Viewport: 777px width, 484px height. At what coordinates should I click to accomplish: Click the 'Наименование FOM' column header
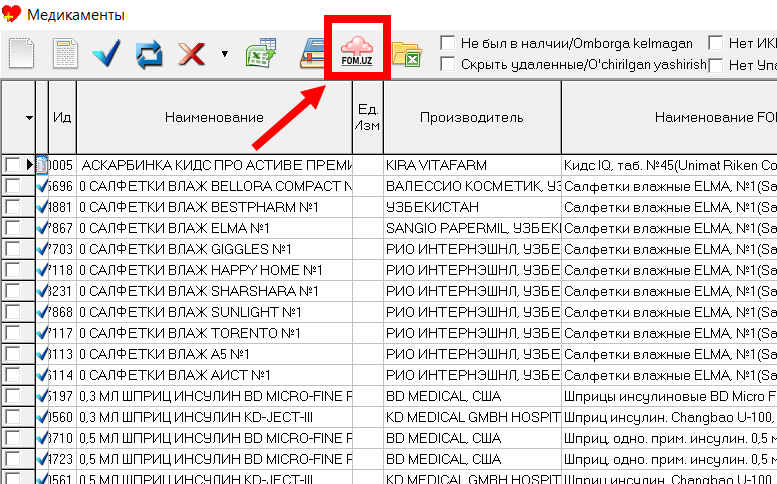(669, 117)
